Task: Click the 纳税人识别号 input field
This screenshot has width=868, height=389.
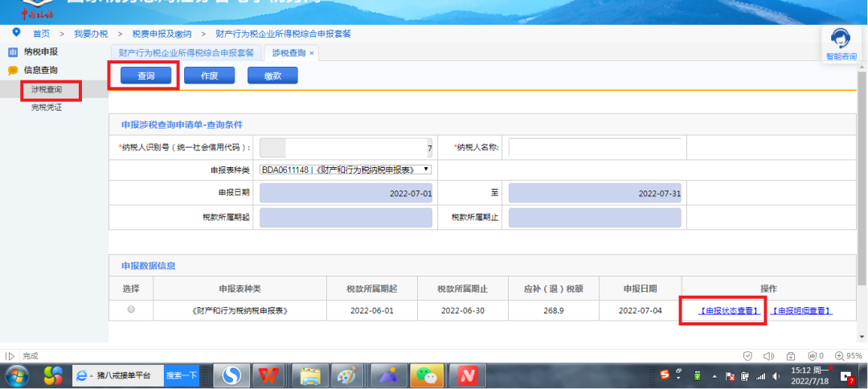Action: point(346,148)
